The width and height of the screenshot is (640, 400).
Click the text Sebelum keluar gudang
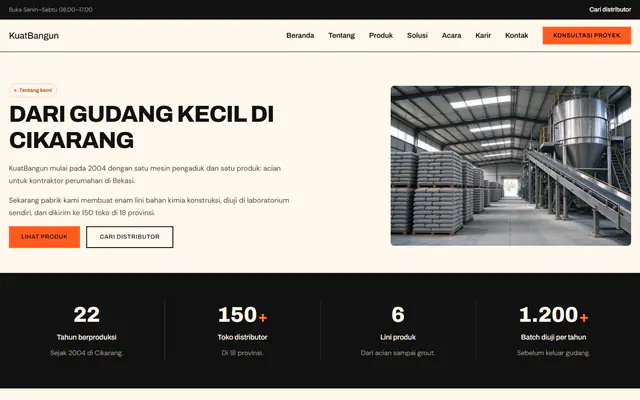[x=553, y=353]
